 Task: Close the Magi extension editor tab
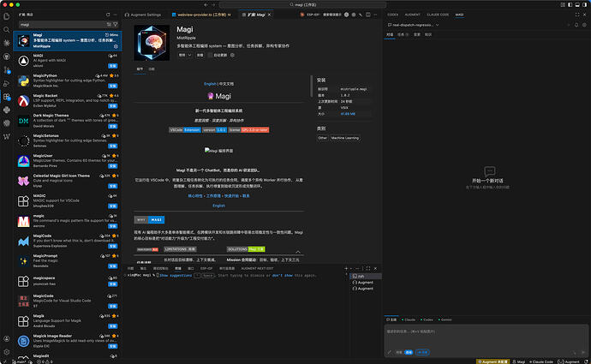[269, 15]
